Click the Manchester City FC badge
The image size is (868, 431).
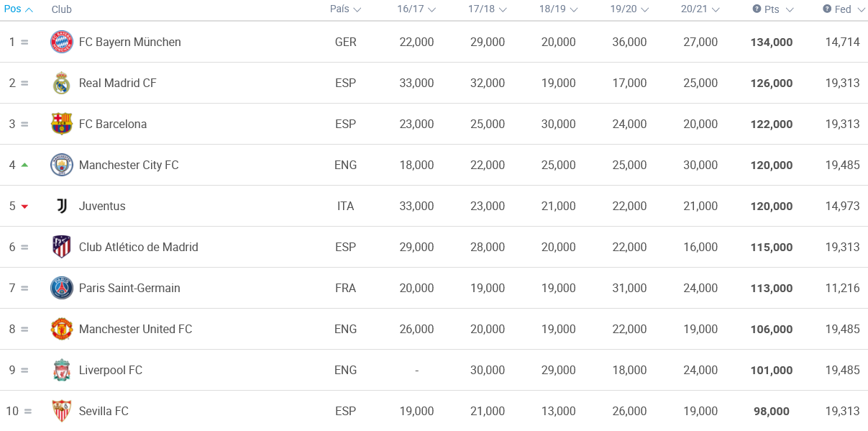[x=62, y=165]
